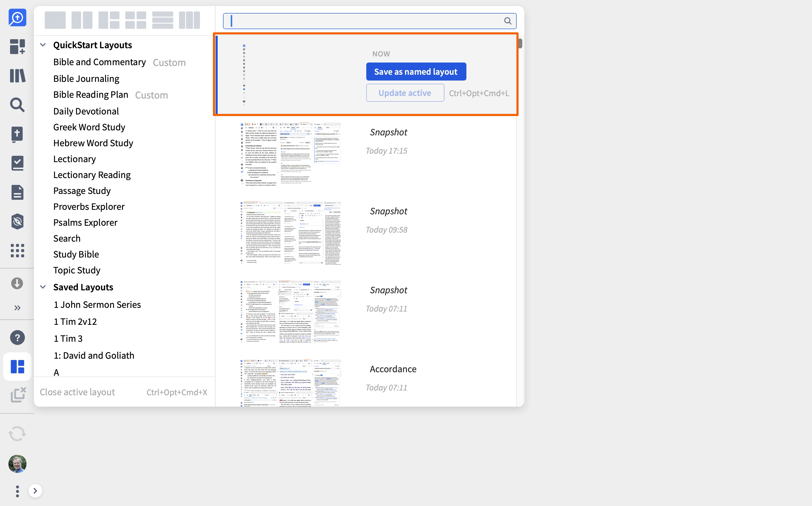Image resolution: width=812 pixels, height=506 pixels.
Task: Open the Search quickstart layout
Action: click(x=67, y=239)
